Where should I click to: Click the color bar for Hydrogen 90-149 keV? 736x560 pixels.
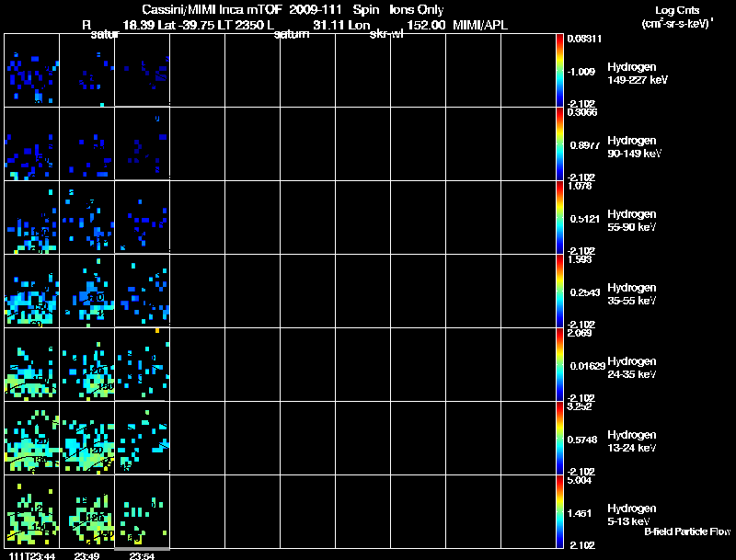(559, 144)
